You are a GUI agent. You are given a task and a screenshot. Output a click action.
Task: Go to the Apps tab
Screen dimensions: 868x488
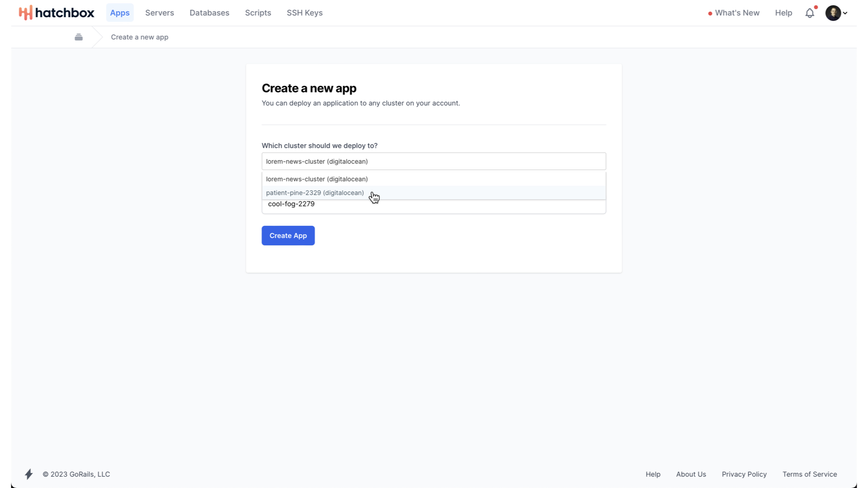(120, 13)
